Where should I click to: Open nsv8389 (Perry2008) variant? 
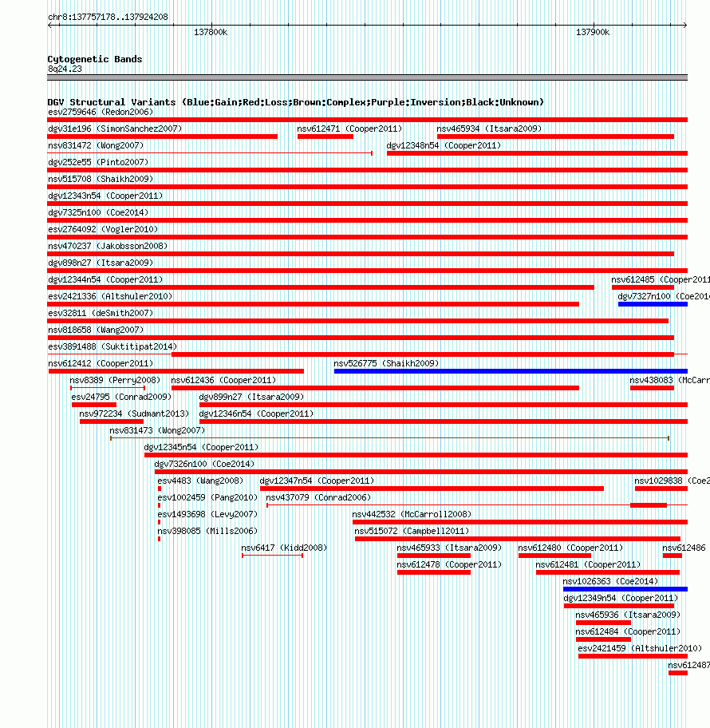115,379
